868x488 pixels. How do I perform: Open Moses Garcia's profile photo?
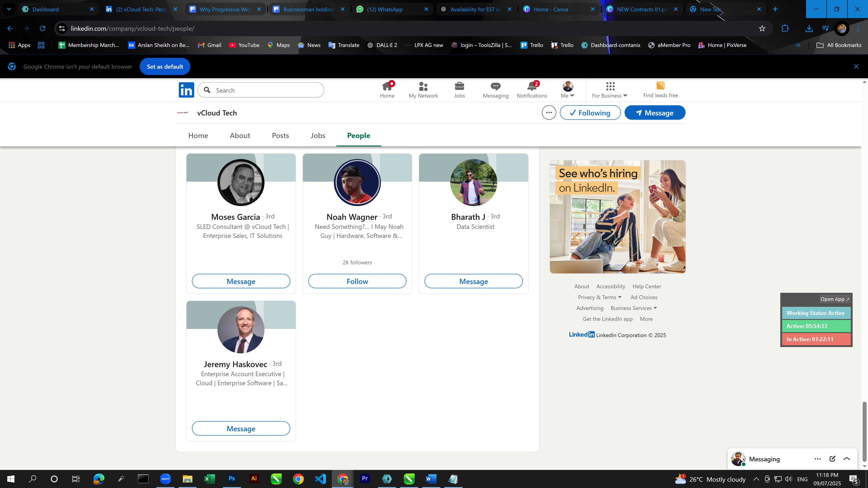pyautogui.click(x=241, y=183)
